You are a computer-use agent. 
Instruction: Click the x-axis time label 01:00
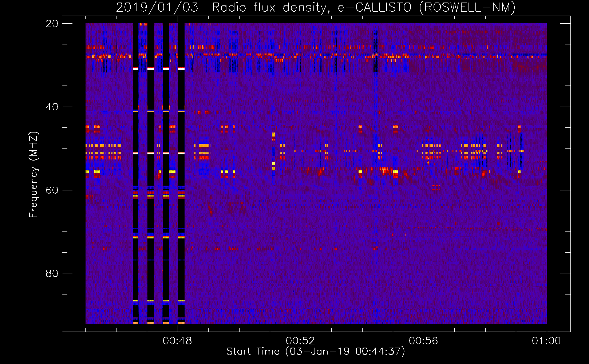click(546, 341)
